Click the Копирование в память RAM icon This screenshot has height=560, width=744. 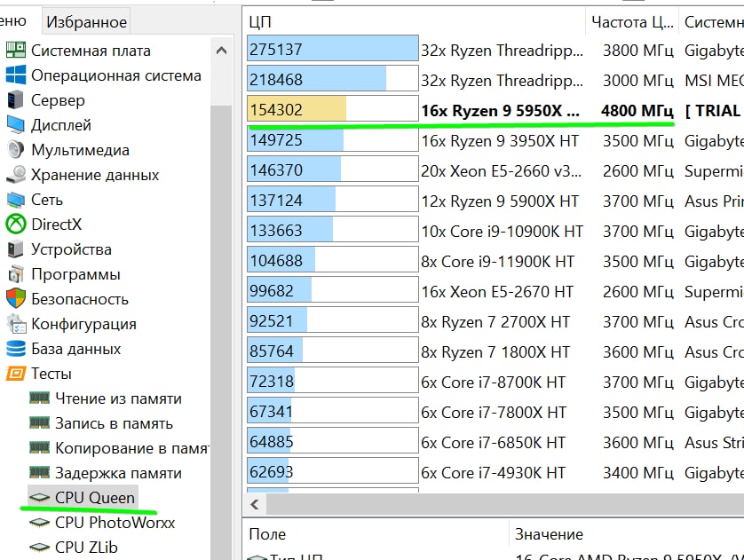coord(39,447)
